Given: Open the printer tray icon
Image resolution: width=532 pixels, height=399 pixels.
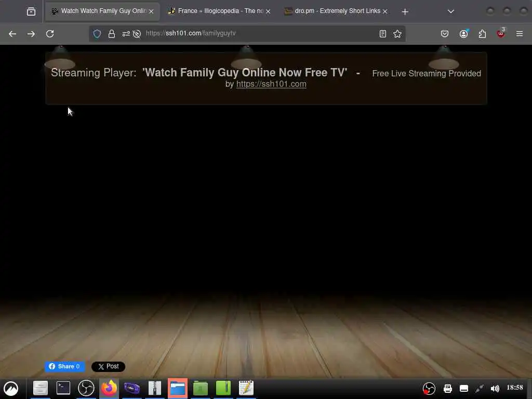Looking at the screenshot, I should (448, 389).
